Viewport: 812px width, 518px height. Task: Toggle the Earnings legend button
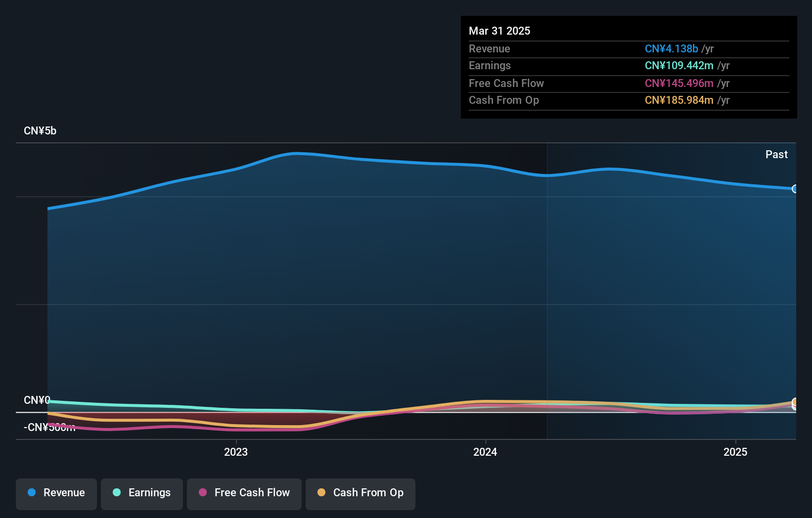142,494
